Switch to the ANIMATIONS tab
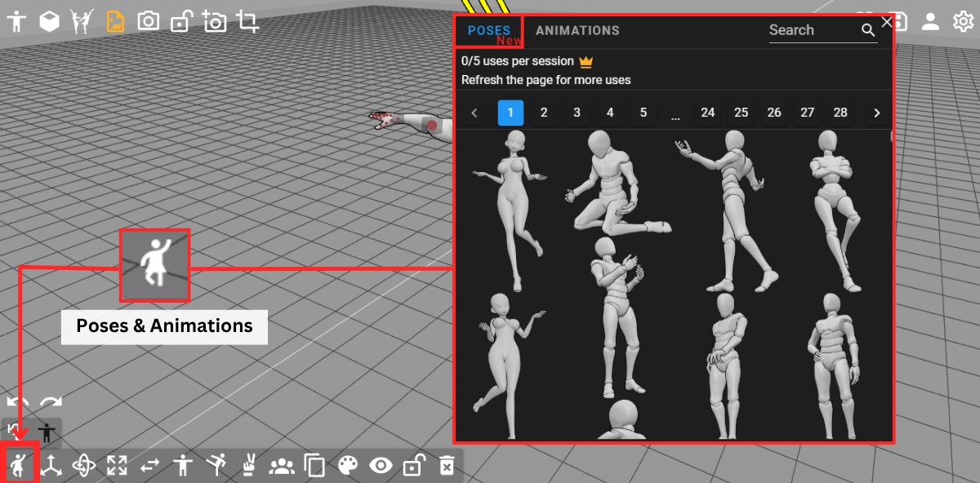980x483 pixels. 577,30
